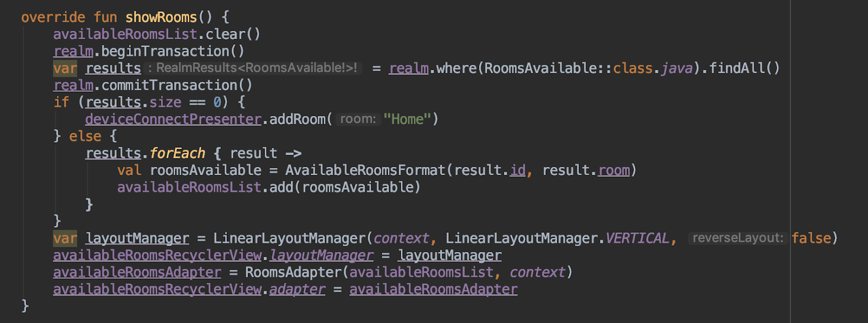Click findAll() at end of query line

tap(744, 68)
